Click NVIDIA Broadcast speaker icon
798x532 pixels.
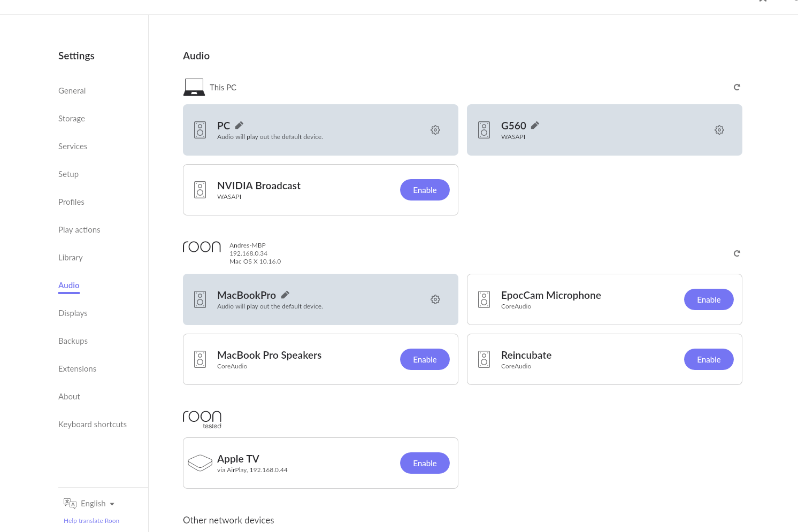tap(200, 190)
